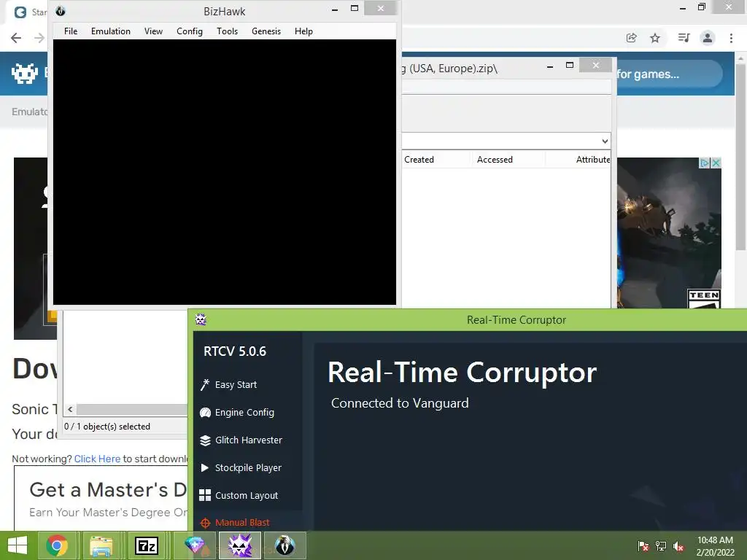Screen dimensions: 747x560
Task: Click the Stockpile Player play icon
Action: 205,467
